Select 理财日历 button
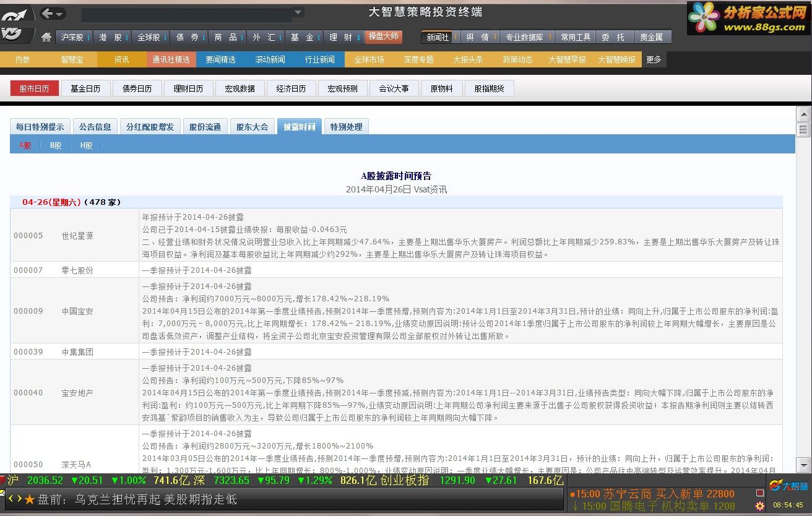Image resolution: width=812 pixels, height=516 pixels. pos(188,88)
